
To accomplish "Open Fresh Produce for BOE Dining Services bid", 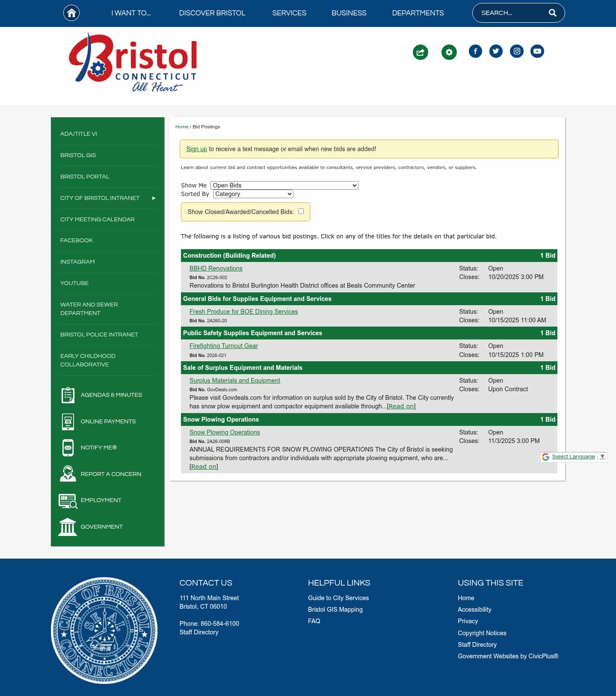I will click(244, 312).
